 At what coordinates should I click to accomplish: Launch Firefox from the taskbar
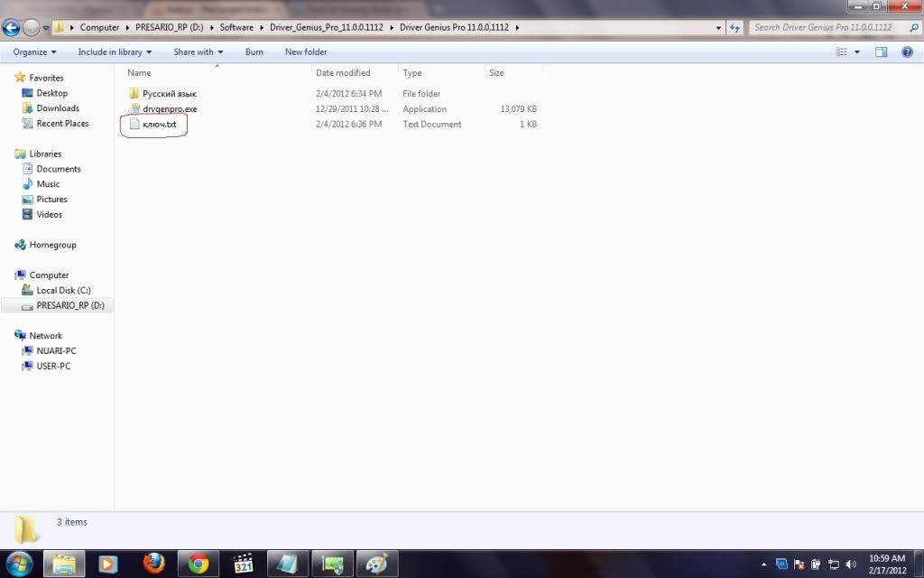pos(153,564)
